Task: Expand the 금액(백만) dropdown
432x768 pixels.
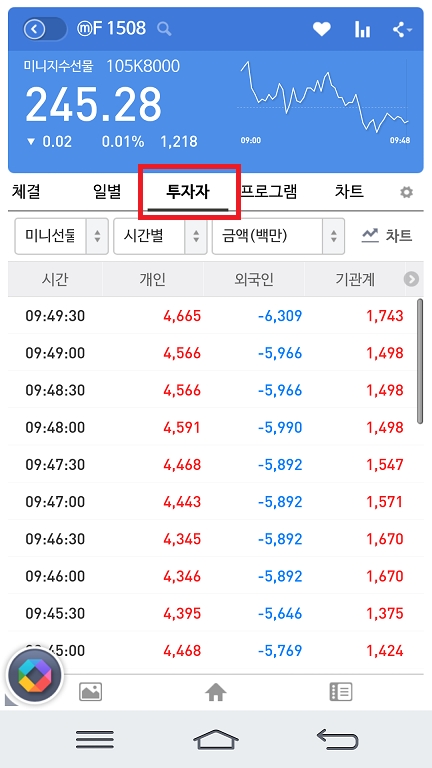Action: pos(278,237)
